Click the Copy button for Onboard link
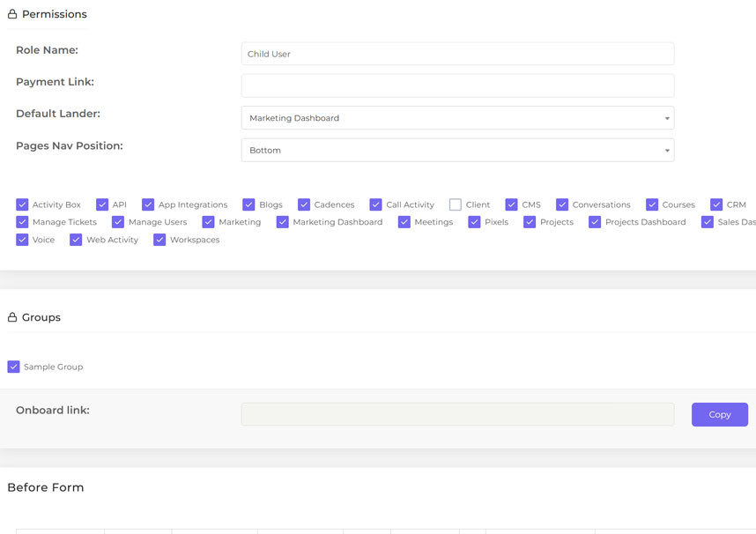756x534 pixels. pos(719,414)
